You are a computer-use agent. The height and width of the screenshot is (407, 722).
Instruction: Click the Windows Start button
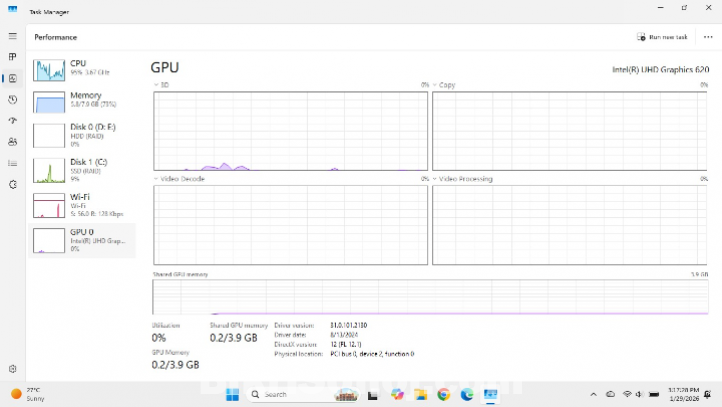tap(233, 394)
